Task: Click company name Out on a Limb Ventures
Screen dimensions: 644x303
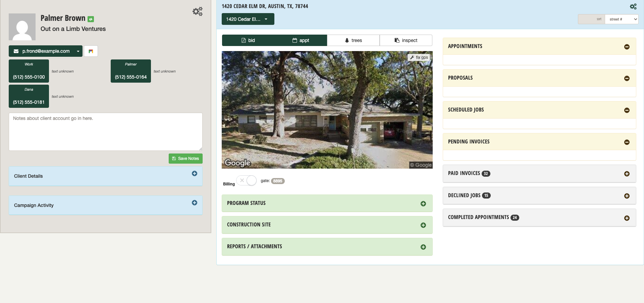Action: (x=73, y=29)
